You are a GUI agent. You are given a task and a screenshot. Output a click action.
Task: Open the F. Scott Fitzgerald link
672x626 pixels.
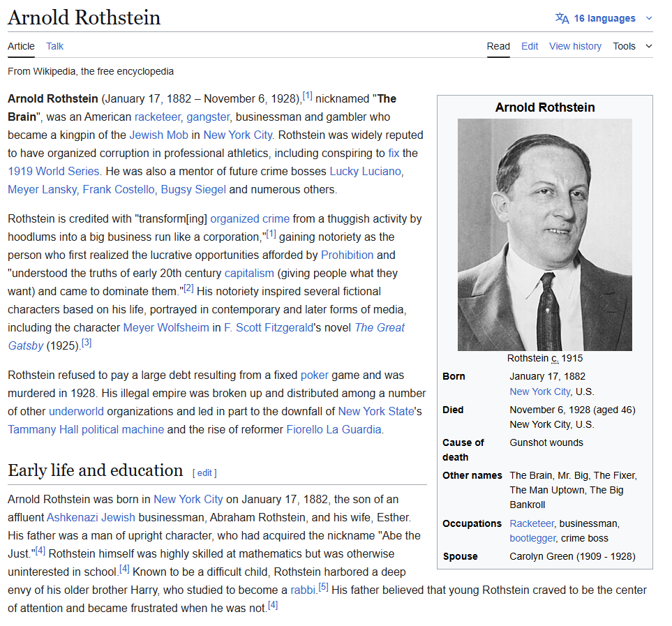tap(269, 328)
